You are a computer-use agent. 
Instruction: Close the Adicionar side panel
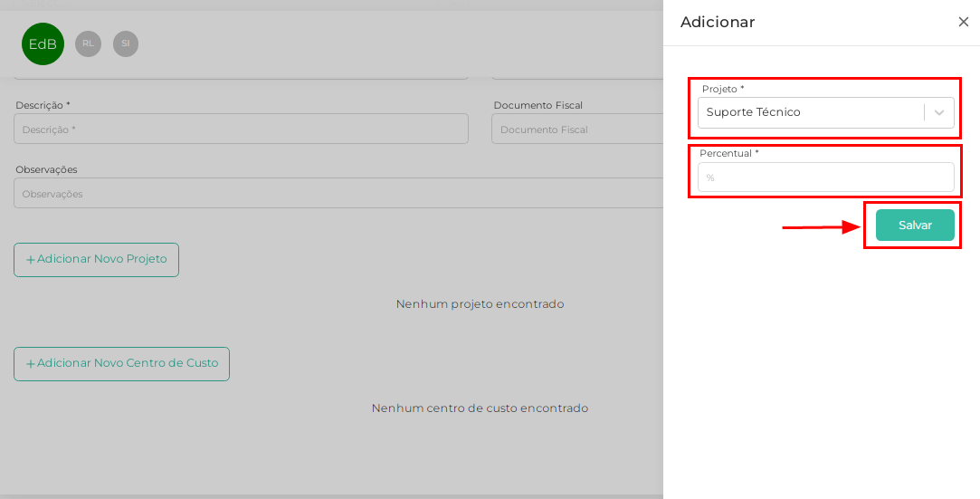pos(963,22)
